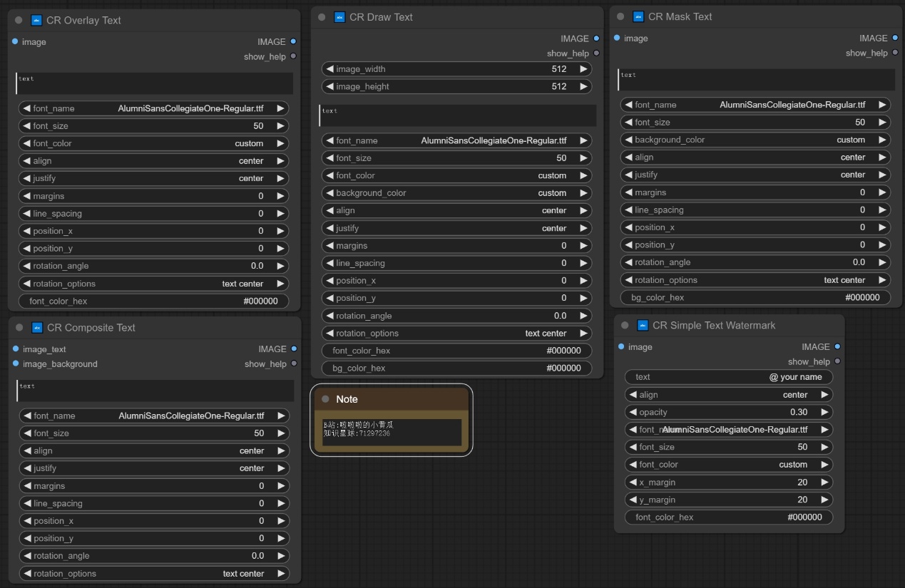905x588 pixels.
Task: Click the CR Simple Text Watermark badge icon
Action: pos(643,326)
